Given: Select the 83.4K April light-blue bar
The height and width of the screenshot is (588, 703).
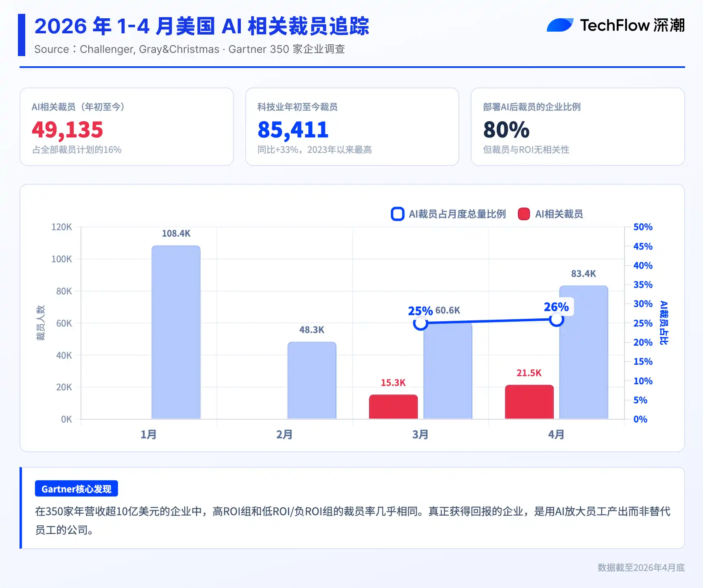Looking at the screenshot, I should 584,352.
